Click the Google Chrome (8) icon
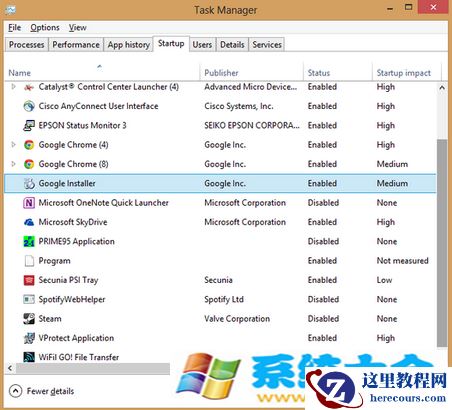 29,164
